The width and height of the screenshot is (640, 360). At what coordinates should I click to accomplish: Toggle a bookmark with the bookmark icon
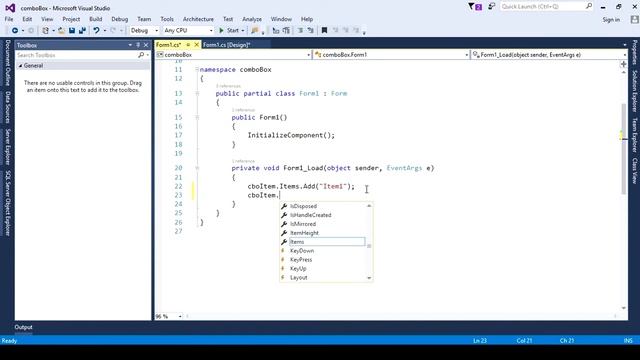[x=324, y=30]
